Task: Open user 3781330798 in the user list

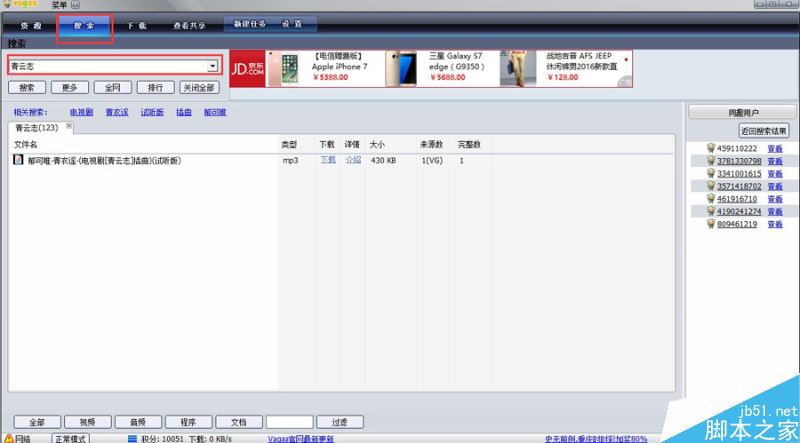Action: (x=739, y=161)
